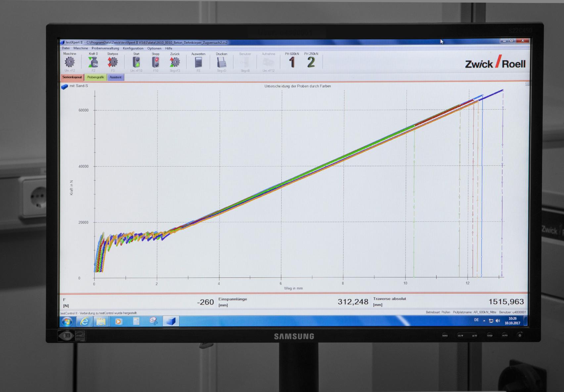Zero the force with Kraft 0

pyautogui.click(x=93, y=62)
